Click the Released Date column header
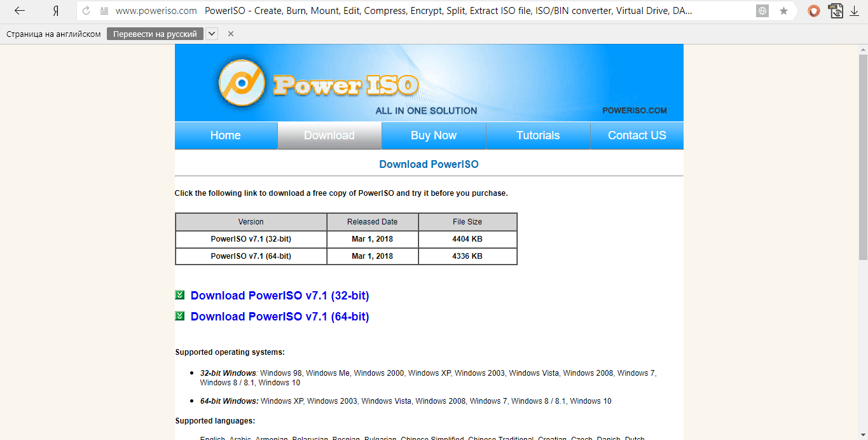The image size is (868, 440). click(373, 222)
